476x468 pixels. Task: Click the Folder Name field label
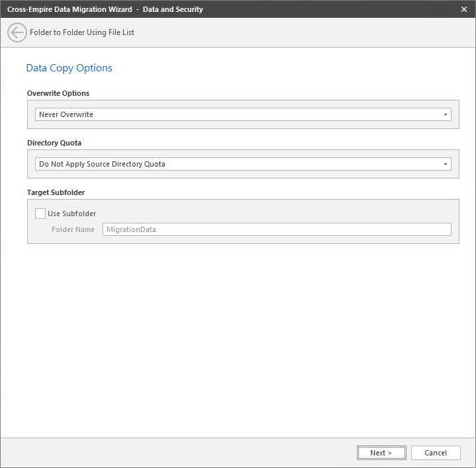73,229
